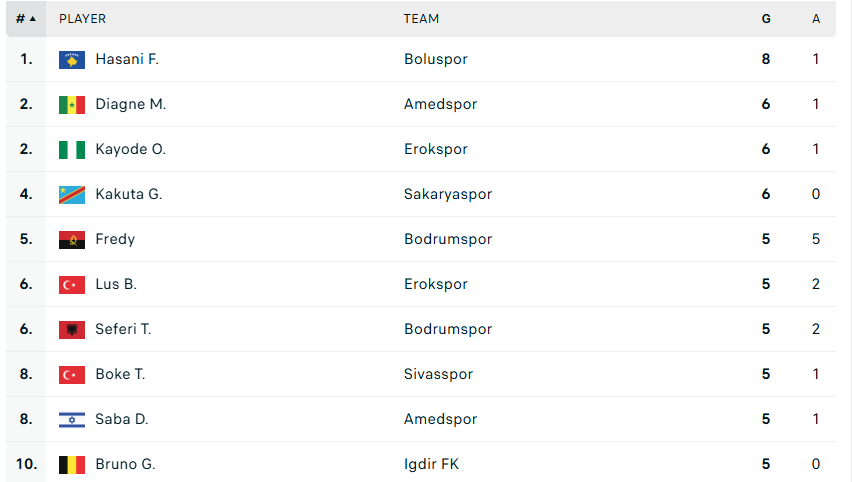The image size is (852, 482).
Task: Click the PLAYER column header
Action: pyautogui.click(x=82, y=18)
